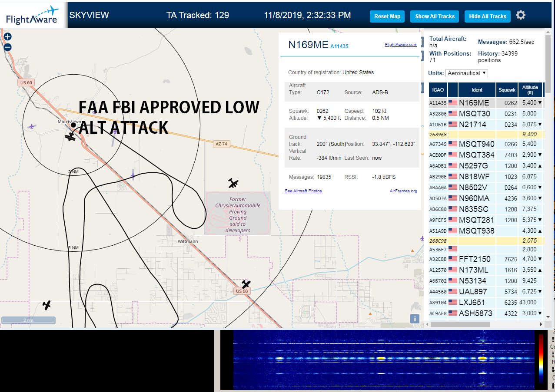The width and height of the screenshot is (555, 392).
Task: Click the FlightAware logo
Action: (33, 15)
